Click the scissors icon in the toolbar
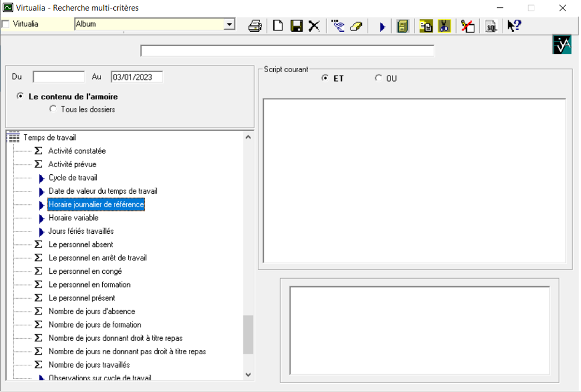The width and height of the screenshot is (581, 392). 444,26
